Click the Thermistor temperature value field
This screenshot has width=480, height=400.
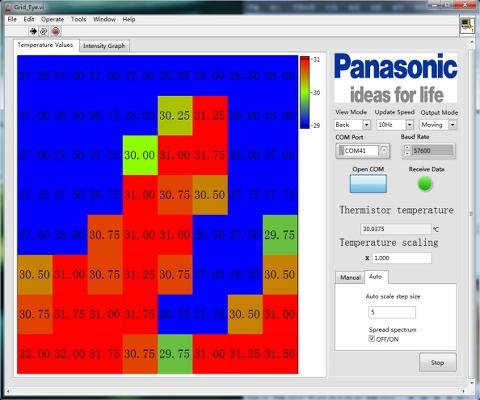point(396,229)
